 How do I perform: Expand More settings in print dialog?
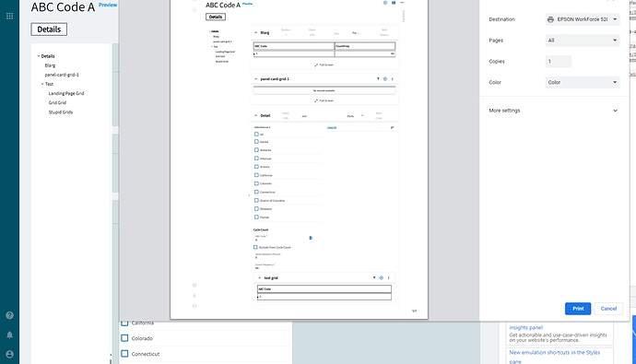pyautogui.click(x=554, y=111)
